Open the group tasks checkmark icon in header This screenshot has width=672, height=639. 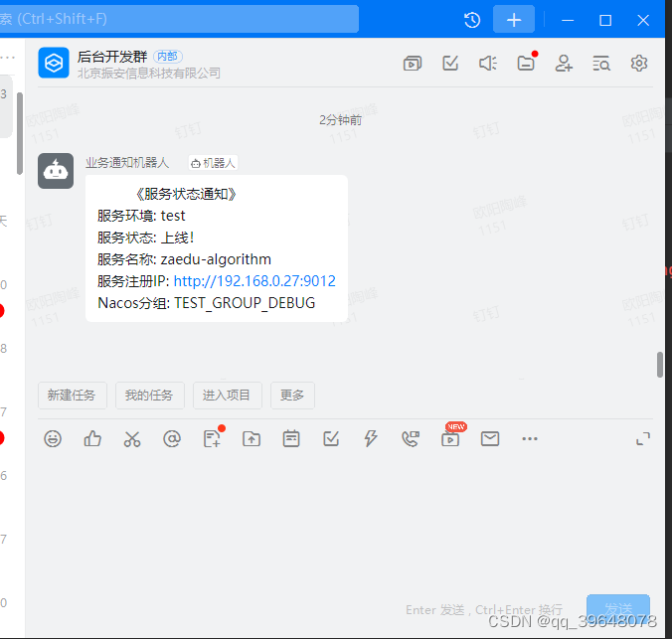click(450, 64)
